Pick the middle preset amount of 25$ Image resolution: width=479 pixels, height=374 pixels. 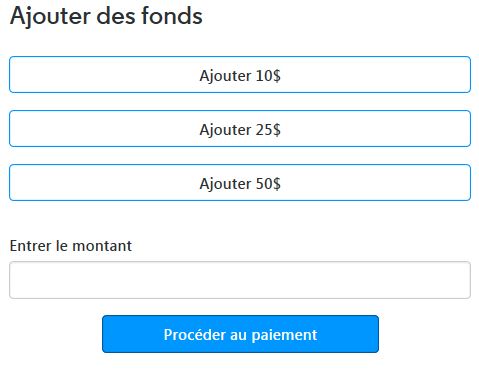pyautogui.click(x=240, y=129)
